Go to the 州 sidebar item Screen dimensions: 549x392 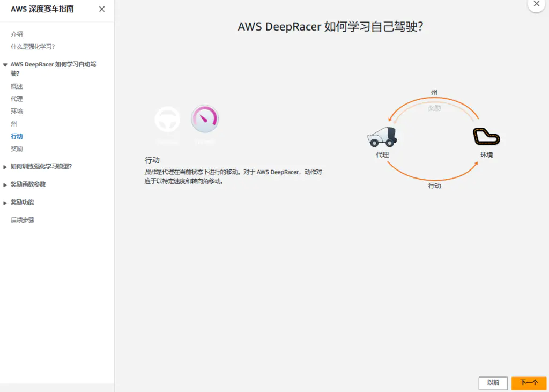[13, 124]
